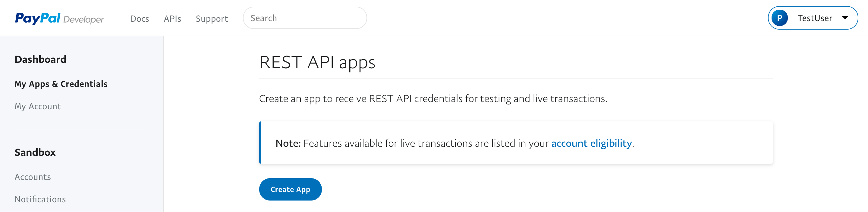Open the Support menu

coord(212,19)
